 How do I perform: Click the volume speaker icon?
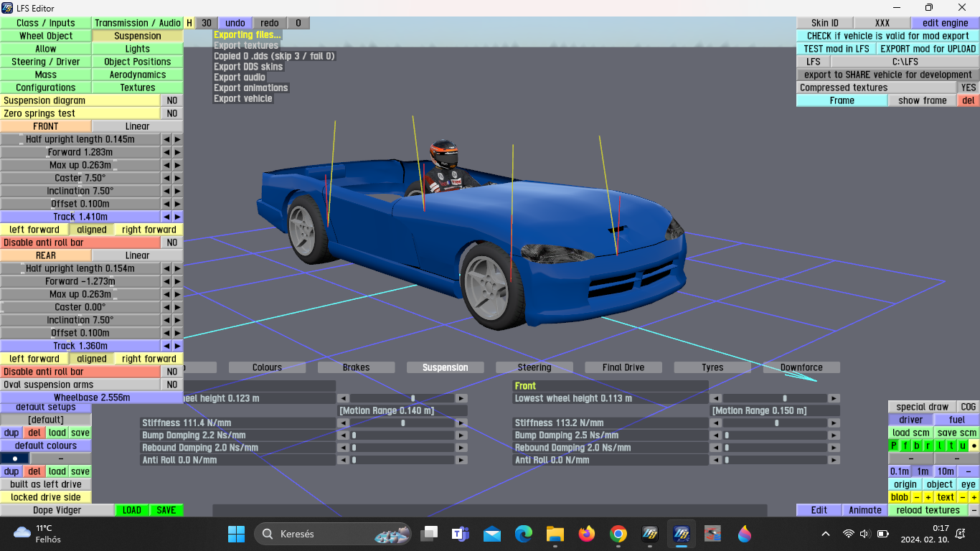864,534
